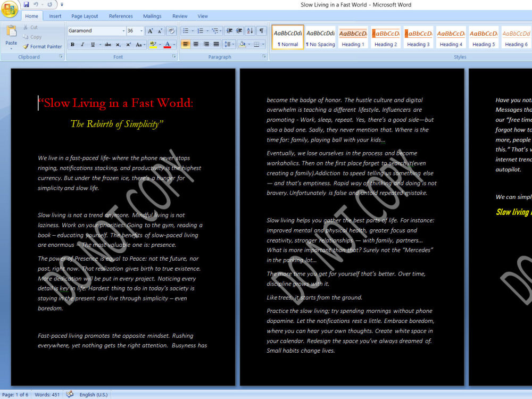Center align text

click(x=196, y=45)
